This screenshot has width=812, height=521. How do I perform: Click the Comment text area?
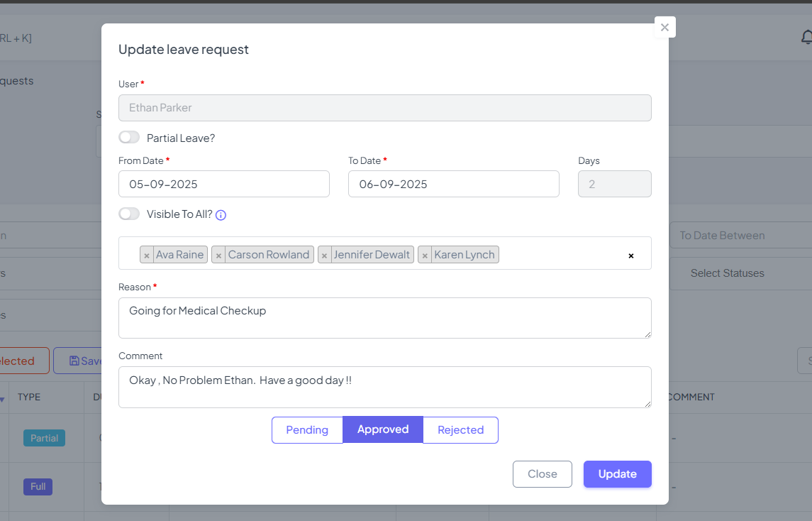[384, 387]
